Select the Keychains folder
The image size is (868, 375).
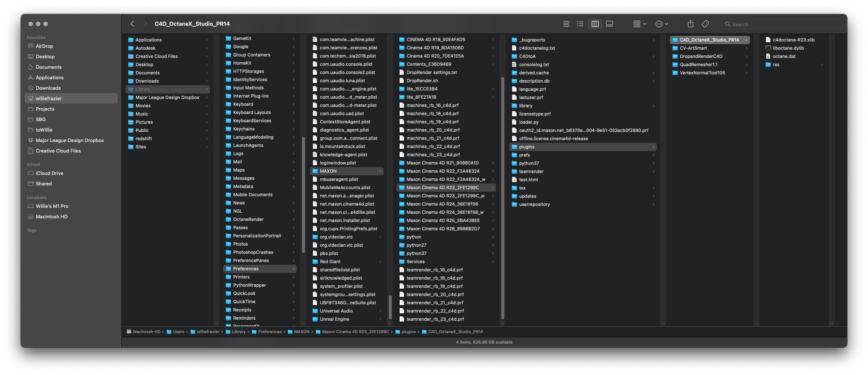(x=260, y=129)
